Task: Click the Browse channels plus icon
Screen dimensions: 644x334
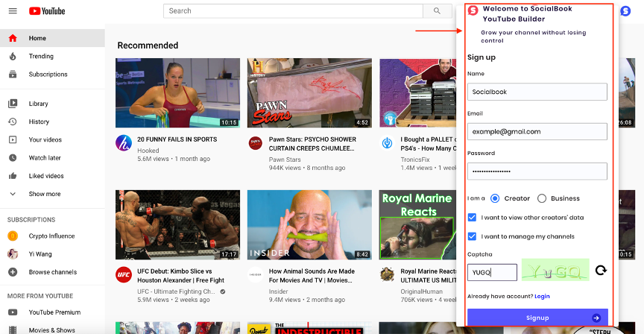Action: [x=13, y=272]
